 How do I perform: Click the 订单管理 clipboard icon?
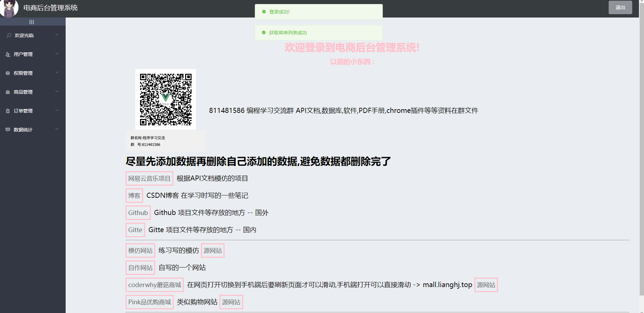[8, 111]
